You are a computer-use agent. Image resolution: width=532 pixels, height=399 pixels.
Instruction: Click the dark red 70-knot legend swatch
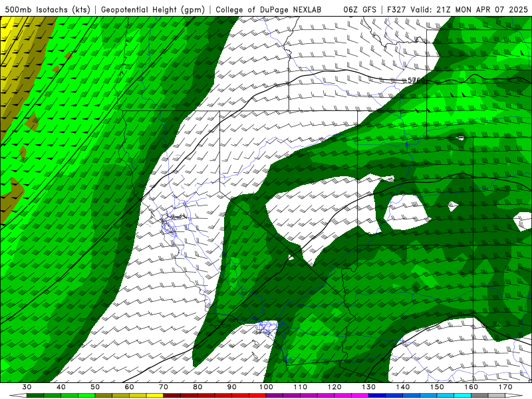pyautogui.click(x=172, y=396)
